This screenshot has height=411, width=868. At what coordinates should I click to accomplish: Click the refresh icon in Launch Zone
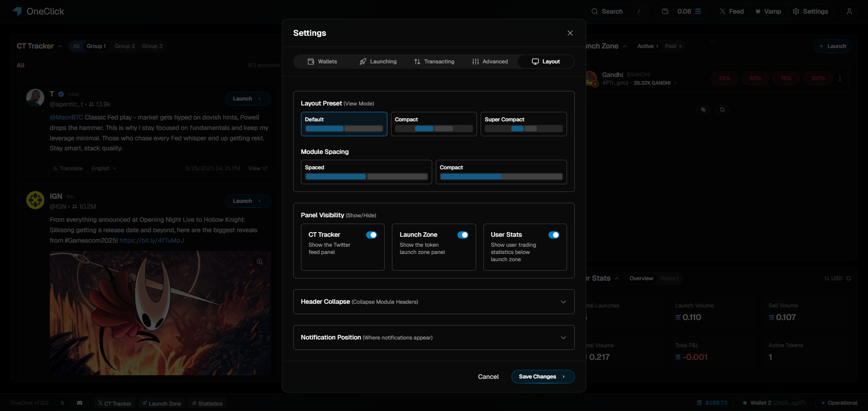click(x=722, y=110)
